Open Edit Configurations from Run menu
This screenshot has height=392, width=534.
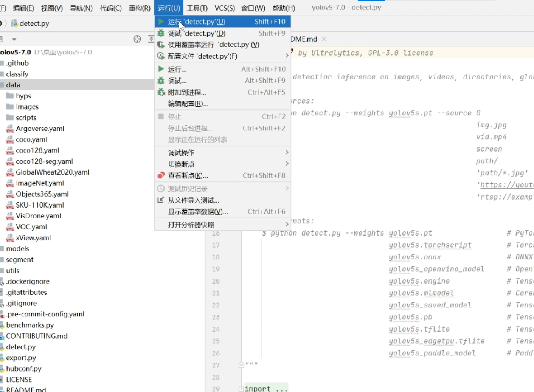click(223, 104)
